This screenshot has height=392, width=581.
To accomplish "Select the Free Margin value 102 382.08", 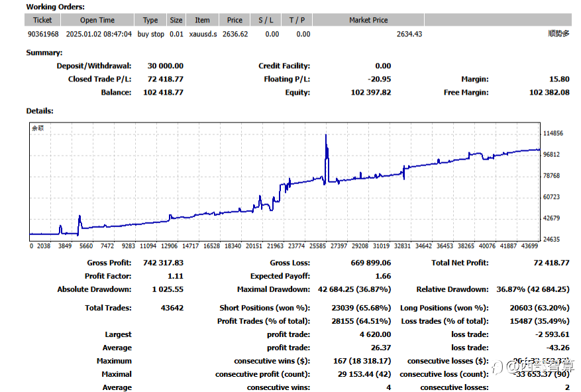I will click(549, 93).
